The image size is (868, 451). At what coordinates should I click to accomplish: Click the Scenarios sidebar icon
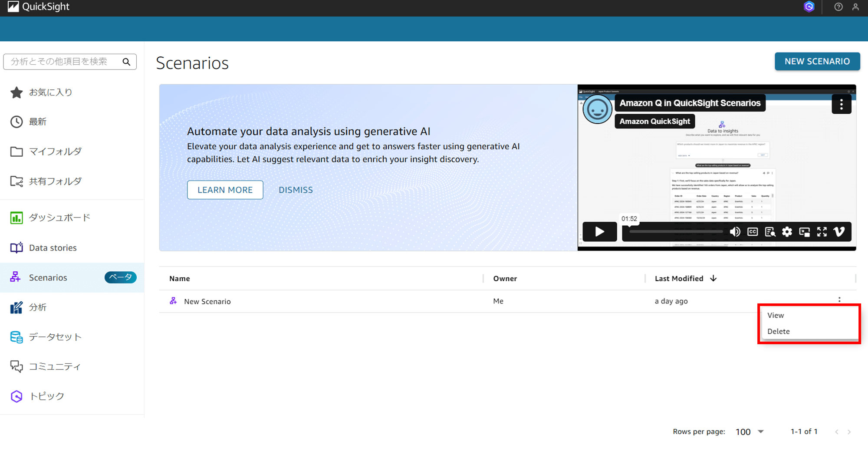[x=16, y=277]
